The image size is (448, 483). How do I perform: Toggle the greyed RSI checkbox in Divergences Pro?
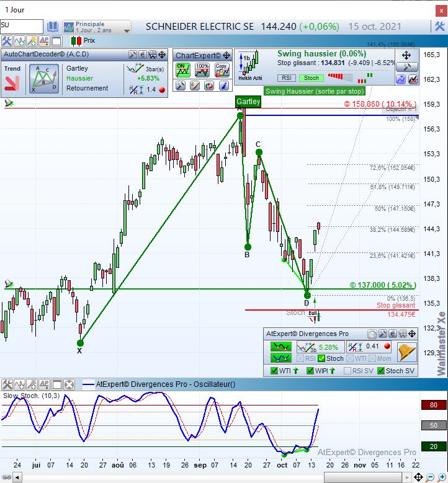[x=300, y=358]
